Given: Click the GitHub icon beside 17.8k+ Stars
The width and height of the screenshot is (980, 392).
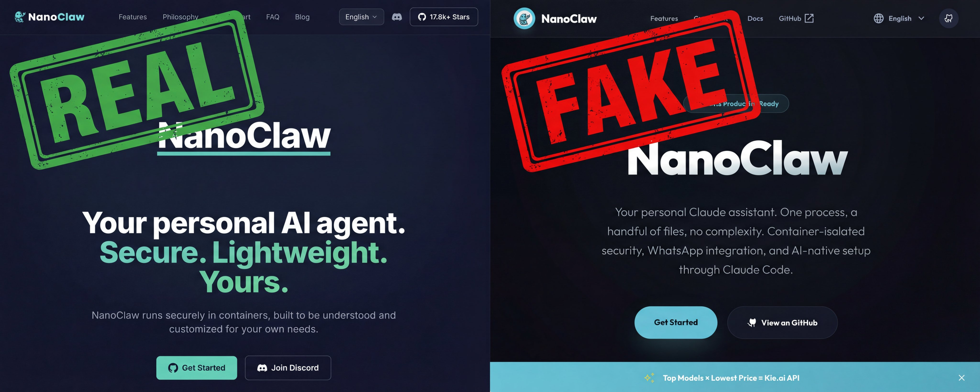Looking at the screenshot, I should [x=422, y=17].
